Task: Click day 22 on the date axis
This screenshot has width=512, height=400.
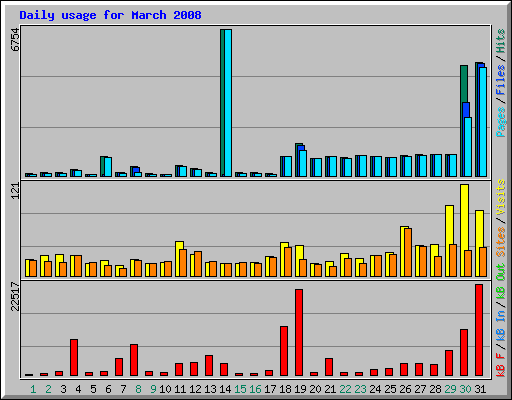Action: 345,389
